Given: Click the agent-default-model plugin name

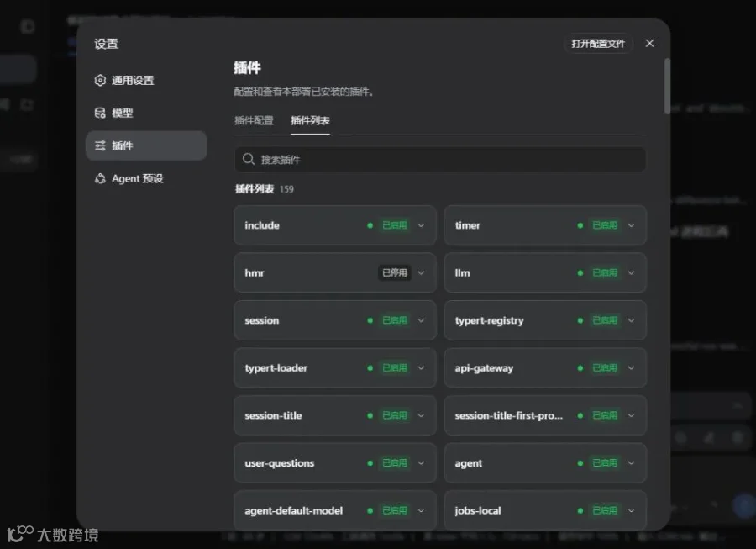Looking at the screenshot, I should 294,510.
